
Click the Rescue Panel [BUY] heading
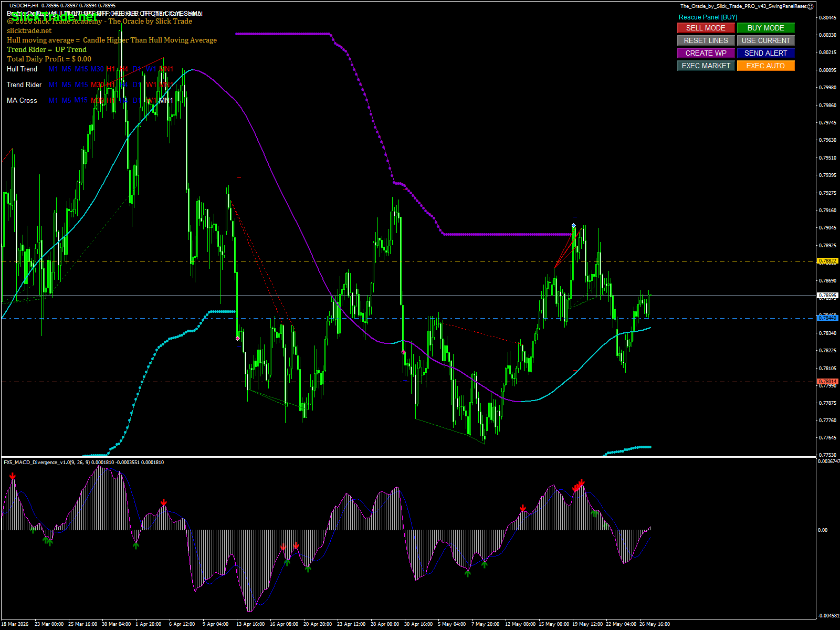[x=708, y=17]
